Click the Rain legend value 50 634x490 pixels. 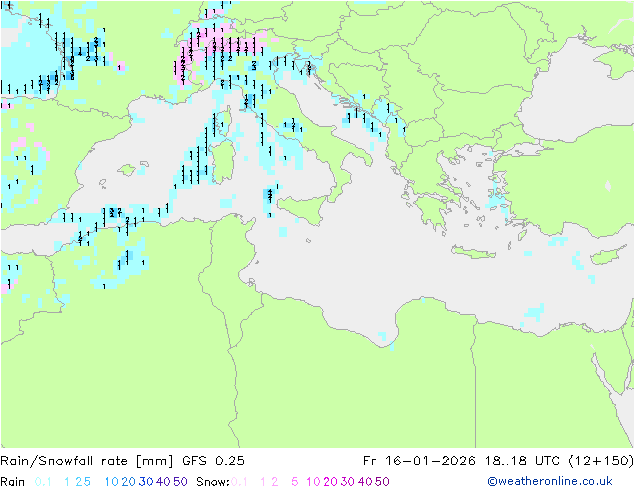pyautogui.click(x=180, y=482)
